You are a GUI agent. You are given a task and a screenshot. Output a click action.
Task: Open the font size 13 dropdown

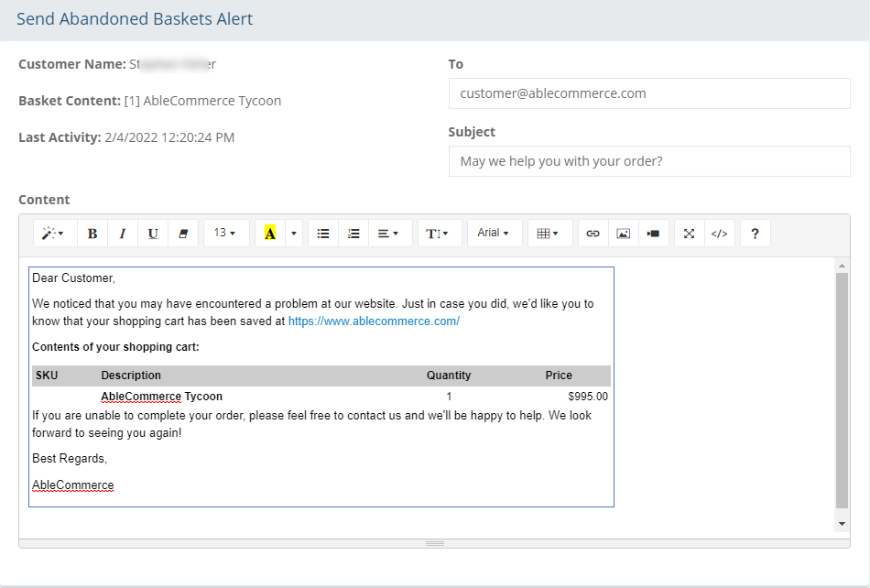(x=225, y=234)
